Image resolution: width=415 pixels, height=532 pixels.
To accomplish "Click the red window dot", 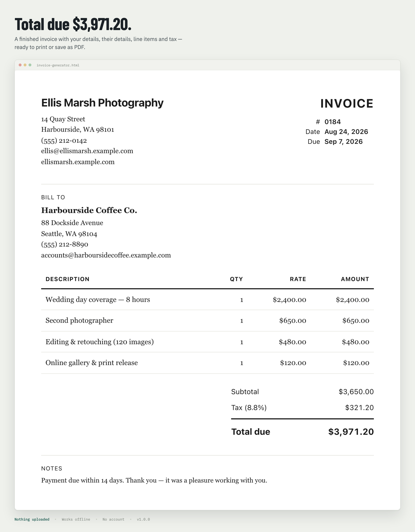I will [20, 65].
